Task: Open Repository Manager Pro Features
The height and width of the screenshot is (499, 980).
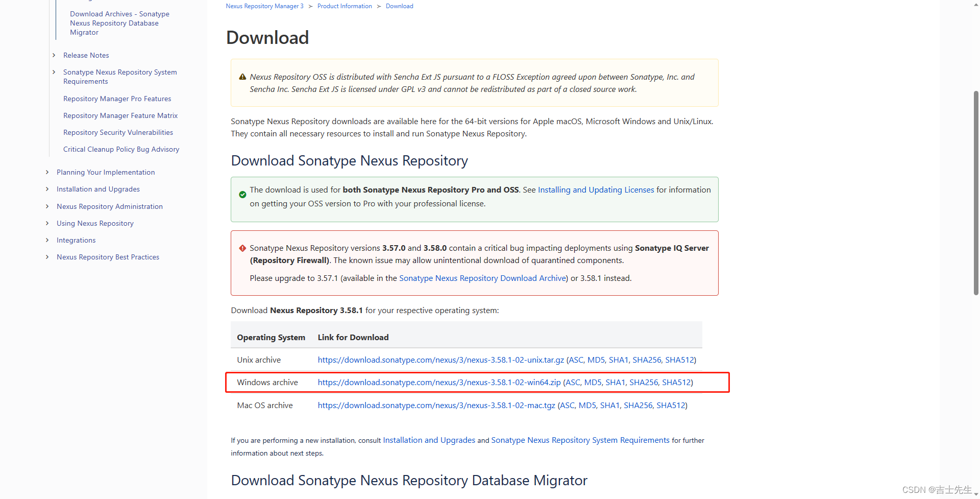Action: click(117, 99)
